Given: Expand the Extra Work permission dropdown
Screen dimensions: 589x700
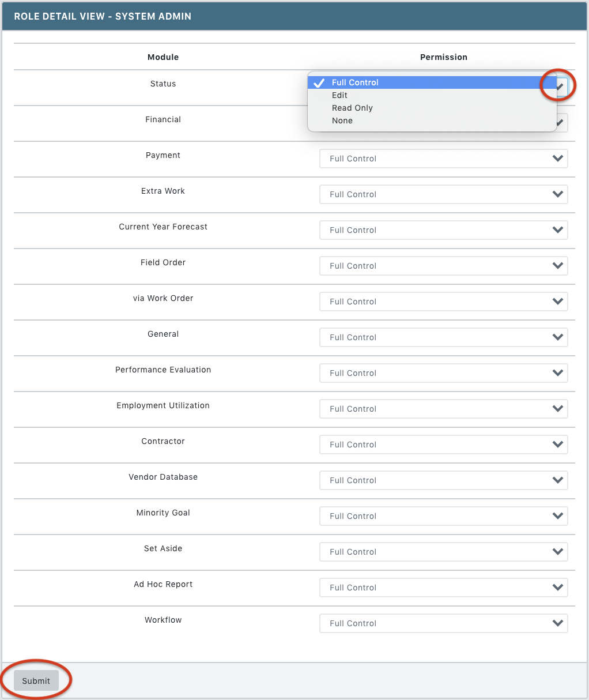Looking at the screenshot, I should coord(444,194).
